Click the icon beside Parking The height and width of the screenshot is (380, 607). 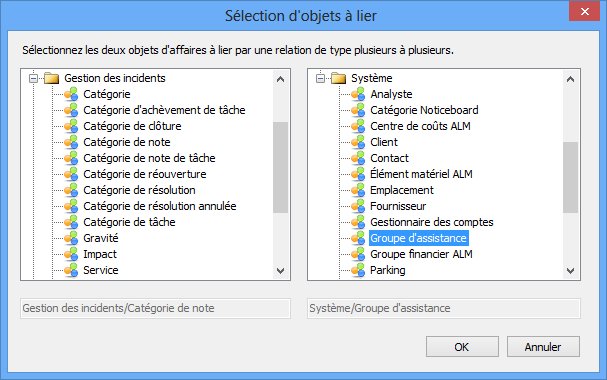358,270
